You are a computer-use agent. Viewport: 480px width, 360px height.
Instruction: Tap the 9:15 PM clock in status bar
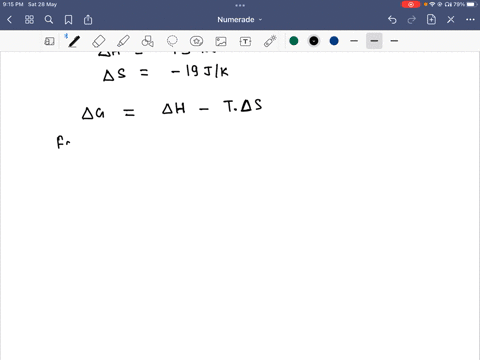[13, 4]
